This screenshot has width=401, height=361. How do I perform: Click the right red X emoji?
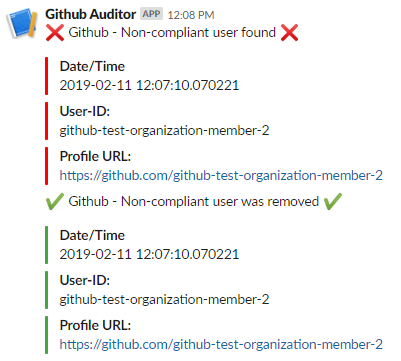[x=289, y=33]
